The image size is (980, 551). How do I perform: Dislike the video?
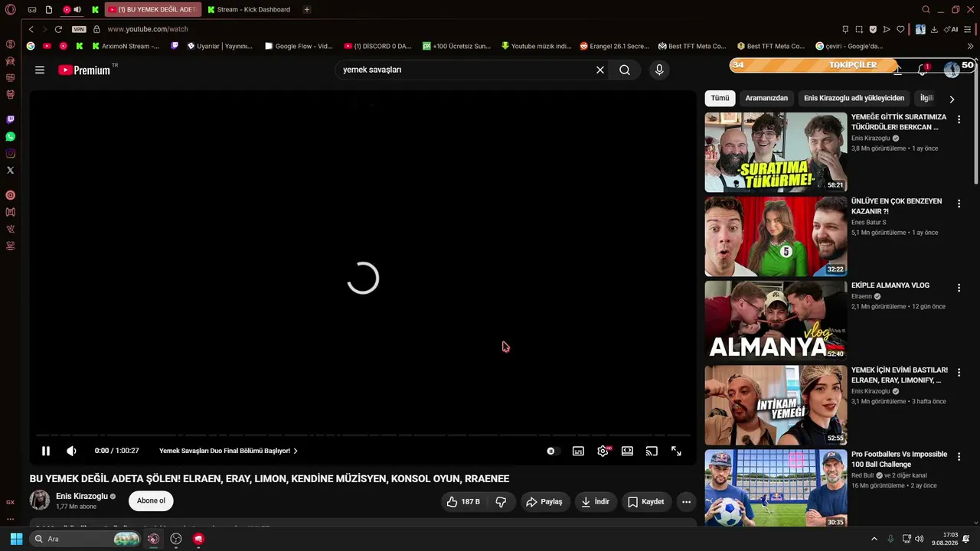tap(501, 501)
